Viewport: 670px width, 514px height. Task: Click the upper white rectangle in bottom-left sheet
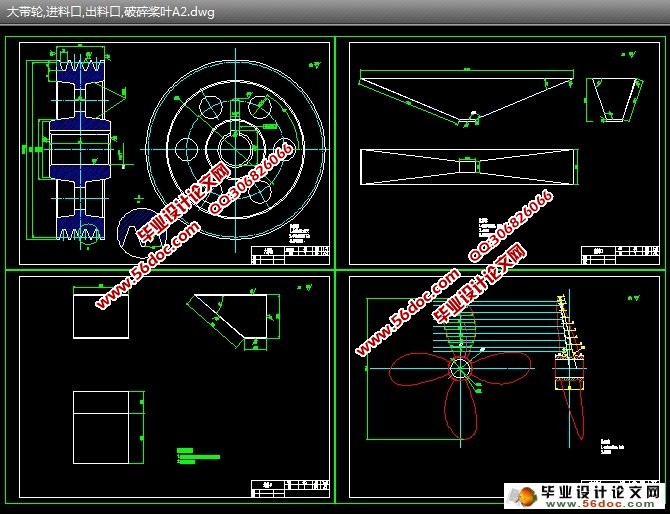[99, 316]
